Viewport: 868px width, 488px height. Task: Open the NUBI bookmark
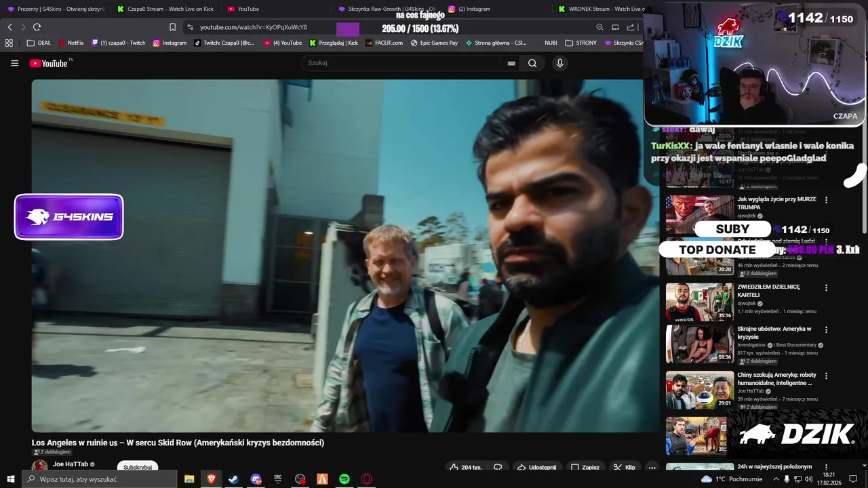tap(551, 43)
